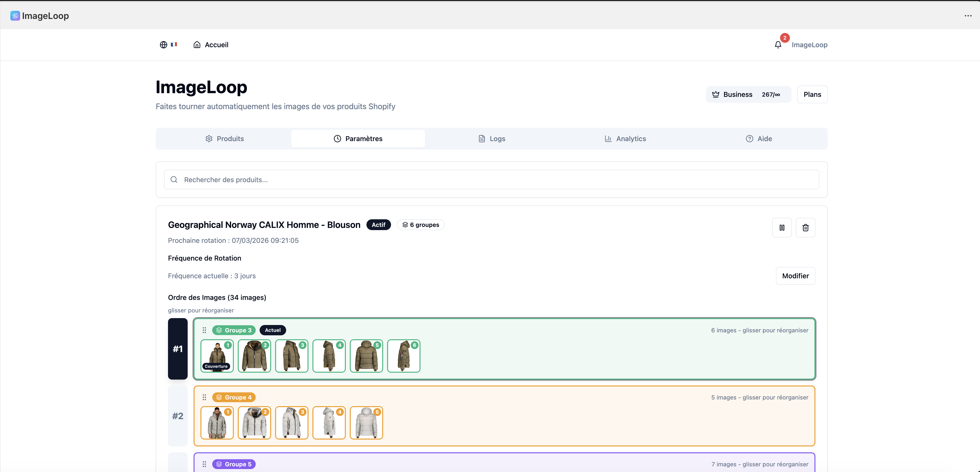
Task: Pause rotation for the CALIX Blouson product
Action: (782, 228)
